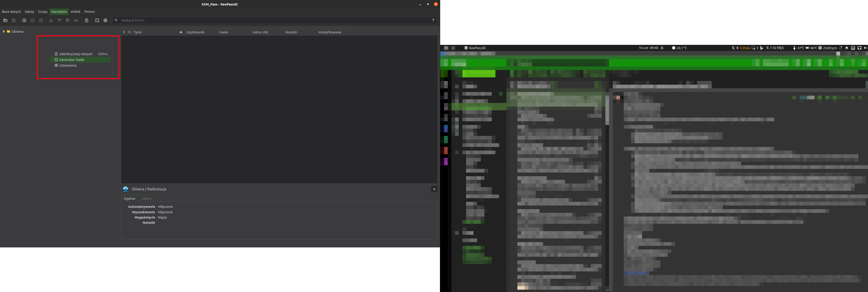The width and height of the screenshot is (868, 292).
Task: Choose Generator hasła from the menu
Action: coord(80,60)
